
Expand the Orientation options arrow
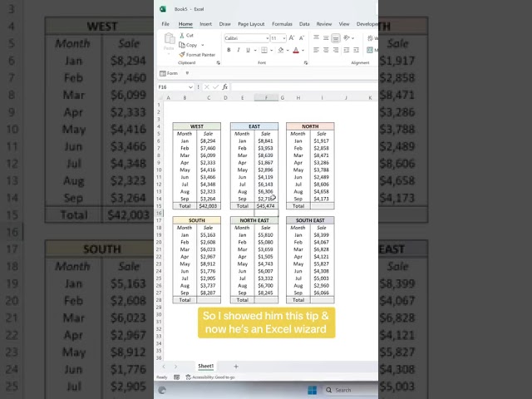[x=352, y=38]
